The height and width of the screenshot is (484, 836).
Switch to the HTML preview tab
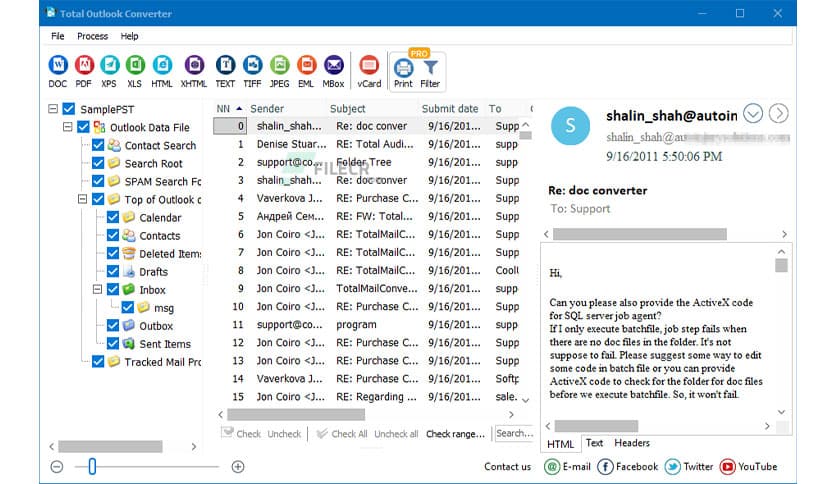[560, 444]
